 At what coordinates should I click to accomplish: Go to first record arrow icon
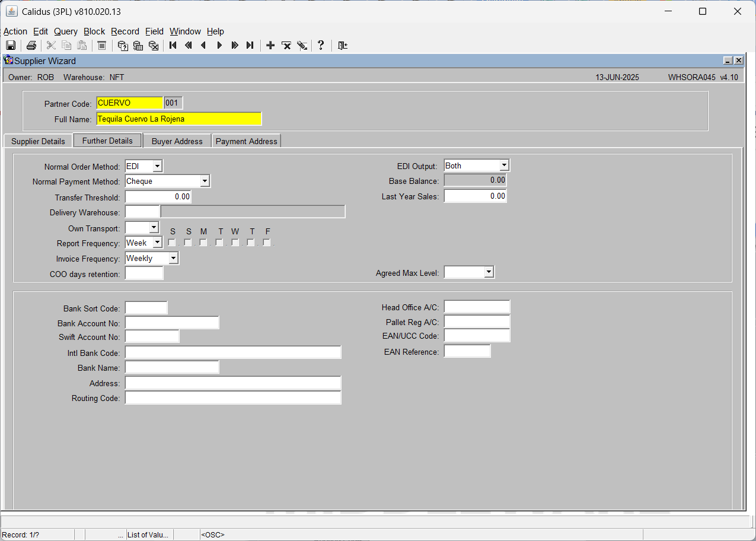click(173, 46)
